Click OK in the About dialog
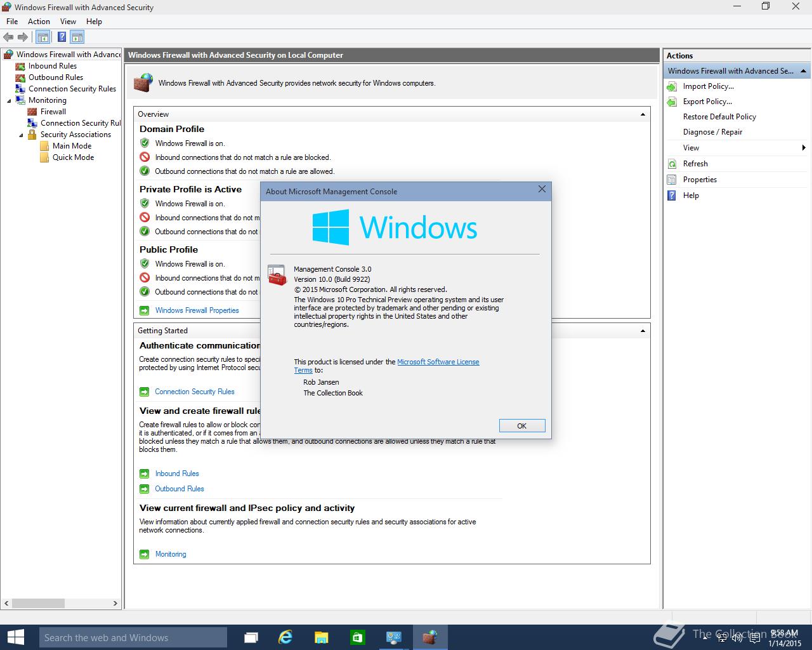Screen dimensions: 812x650 (522, 426)
